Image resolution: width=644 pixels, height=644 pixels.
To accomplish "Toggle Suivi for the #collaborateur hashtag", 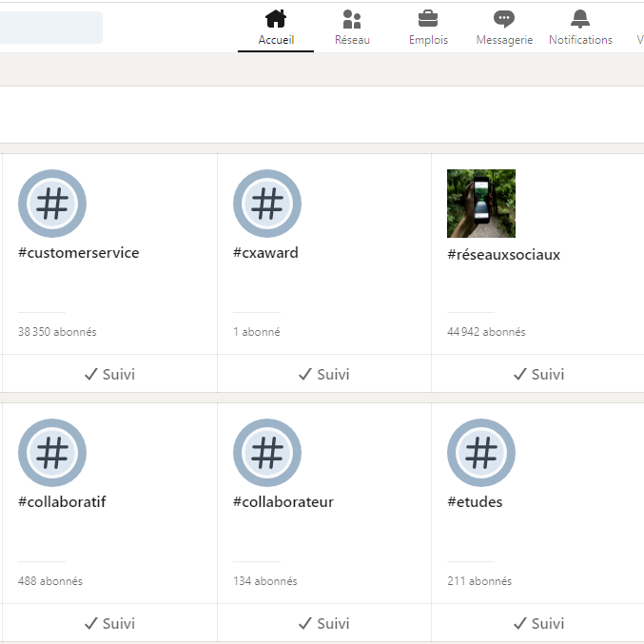I will click(323, 623).
